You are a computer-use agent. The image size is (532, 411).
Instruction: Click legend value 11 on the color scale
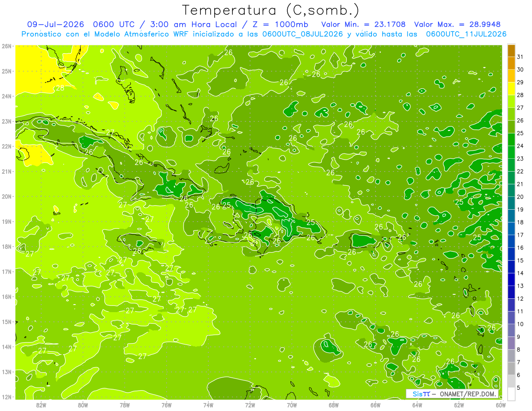point(520,311)
